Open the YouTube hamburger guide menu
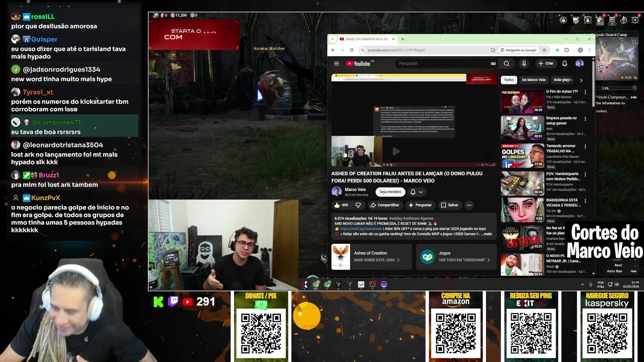644x362 pixels. coord(337,63)
